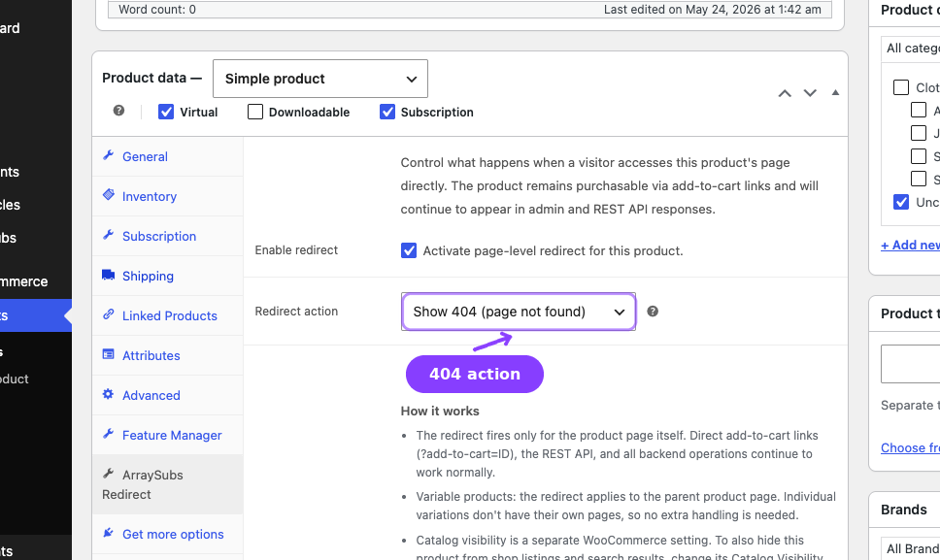Open the Simple product type dropdown
The width and height of the screenshot is (940, 560).
(320, 79)
